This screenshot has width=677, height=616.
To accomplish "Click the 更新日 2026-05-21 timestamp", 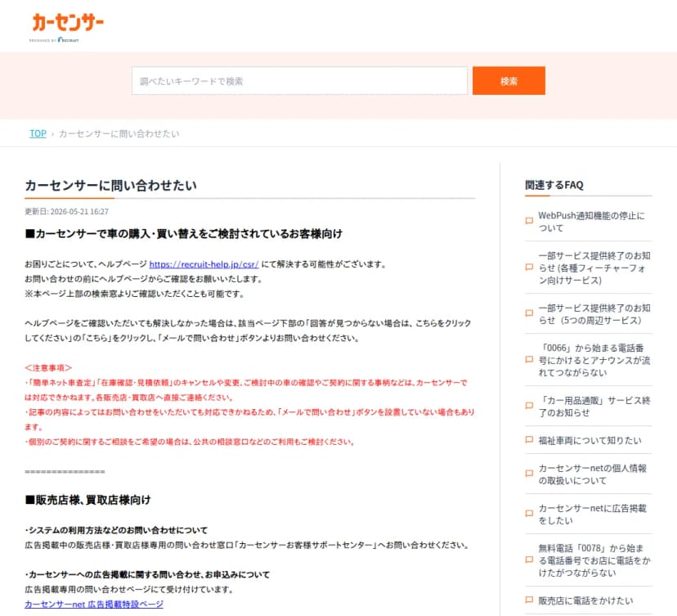I will [66, 212].
